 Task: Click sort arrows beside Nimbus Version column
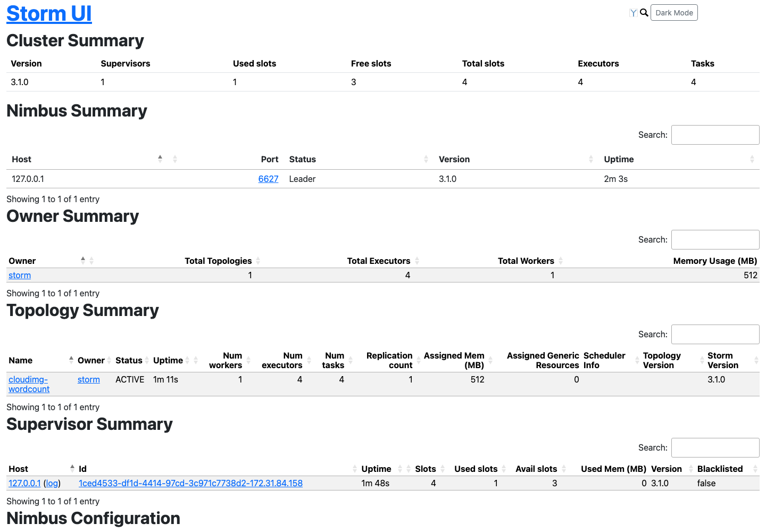[591, 159]
